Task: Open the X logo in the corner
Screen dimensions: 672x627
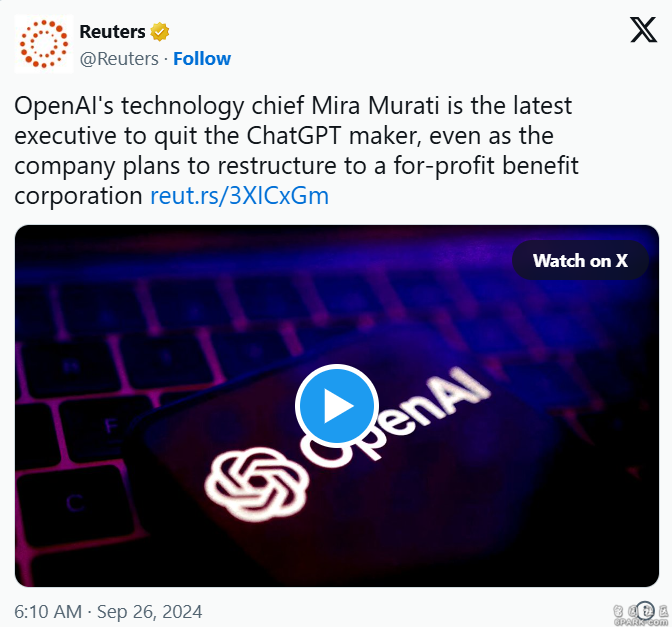Action: tap(643, 30)
